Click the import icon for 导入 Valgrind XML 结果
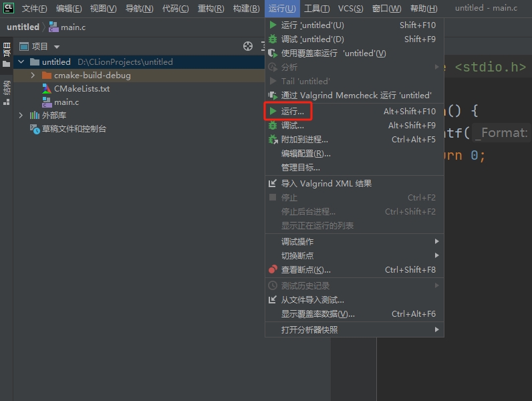This screenshot has height=401, width=532. pyautogui.click(x=273, y=184)
